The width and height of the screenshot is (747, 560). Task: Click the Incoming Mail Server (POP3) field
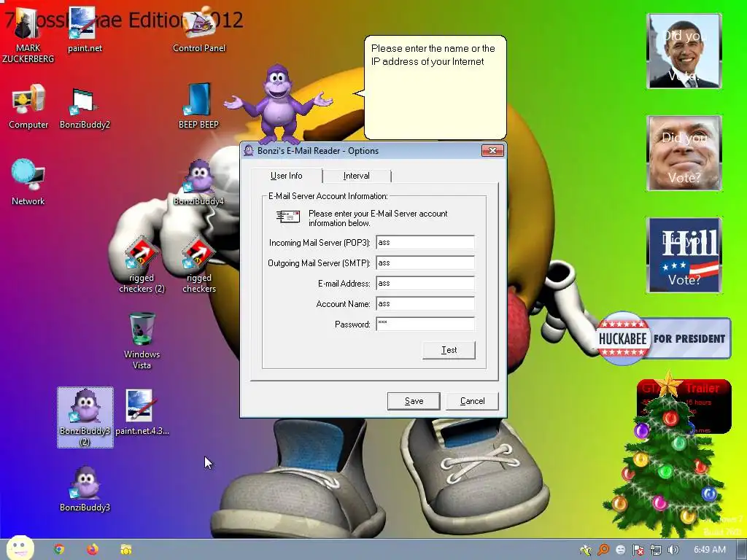[425, 242]
